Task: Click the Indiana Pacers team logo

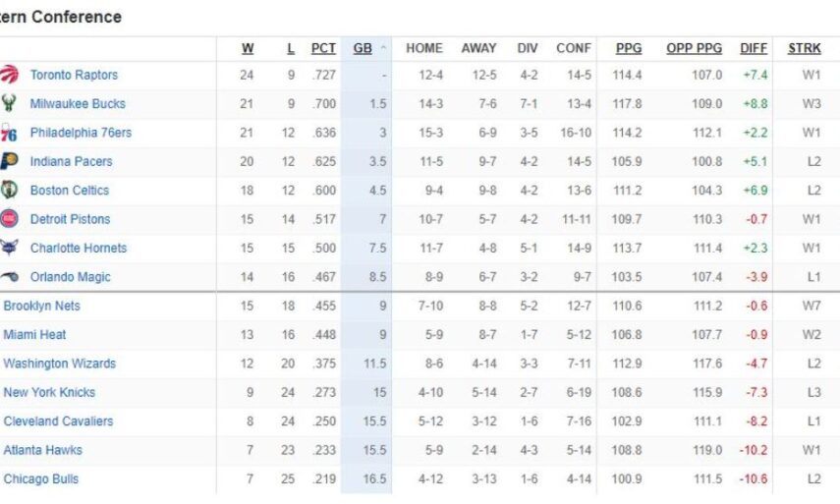Action: click(x=10, y=161)
